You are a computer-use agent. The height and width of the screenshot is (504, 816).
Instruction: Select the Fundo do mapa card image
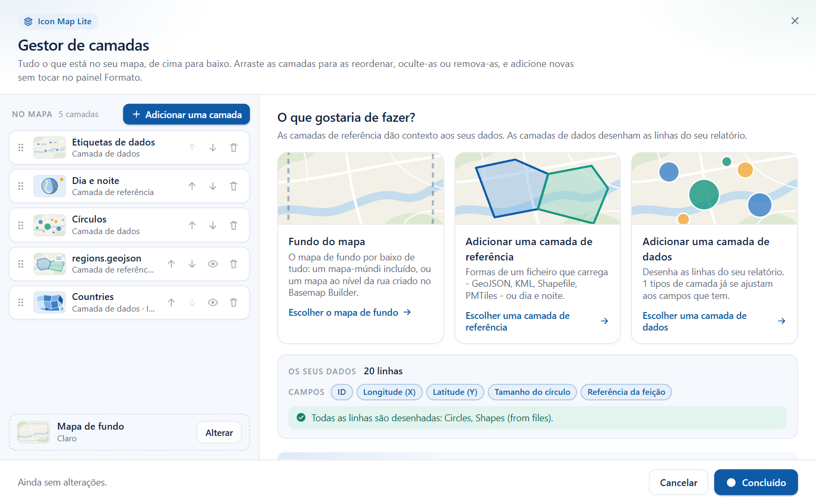[x=361, y=189]
